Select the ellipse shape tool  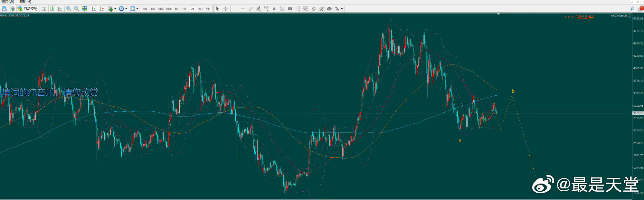pyautogui.click(x=329, y=9)
